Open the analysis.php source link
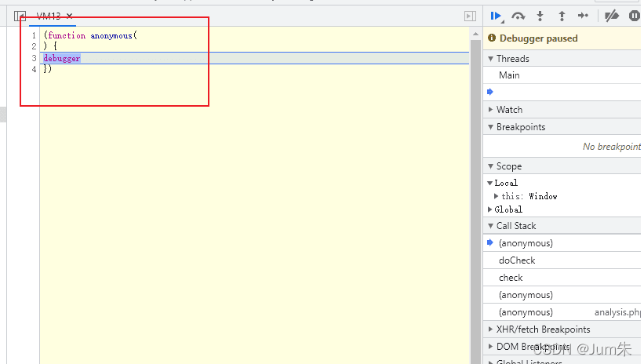 [x=617, y=312]
